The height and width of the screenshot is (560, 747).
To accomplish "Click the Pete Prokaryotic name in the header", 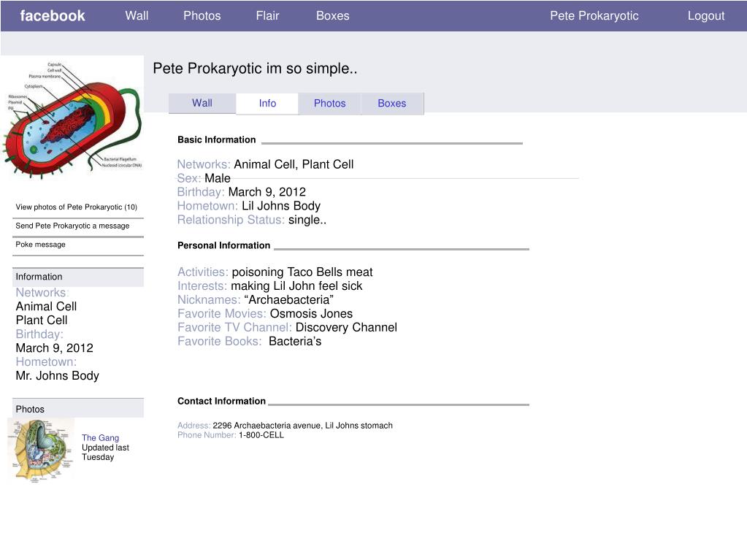I will (594, 16).
